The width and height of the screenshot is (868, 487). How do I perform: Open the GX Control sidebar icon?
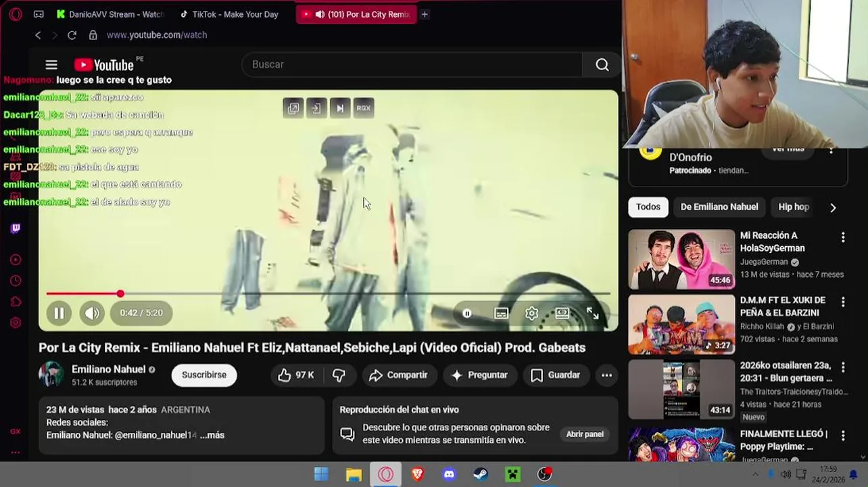pos(16,432)
